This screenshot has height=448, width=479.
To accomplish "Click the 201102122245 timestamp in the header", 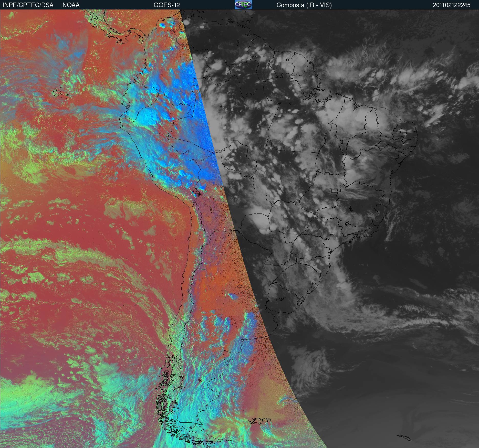I will point(451,5).
